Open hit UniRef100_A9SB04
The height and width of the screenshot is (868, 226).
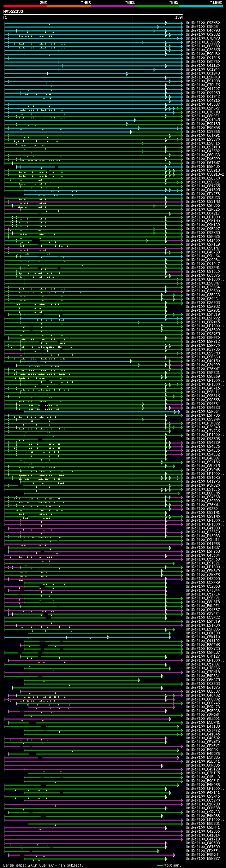[203, 509]
